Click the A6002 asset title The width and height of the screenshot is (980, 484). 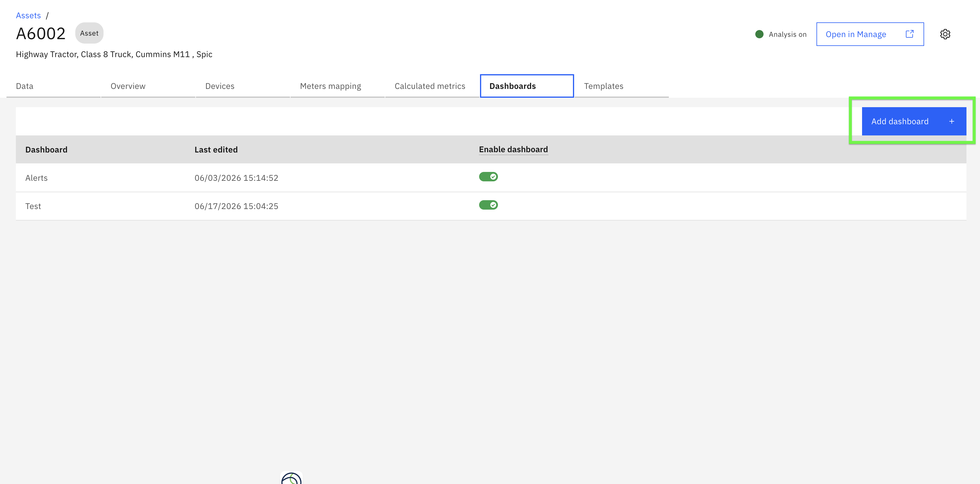[x=41, y=34]
